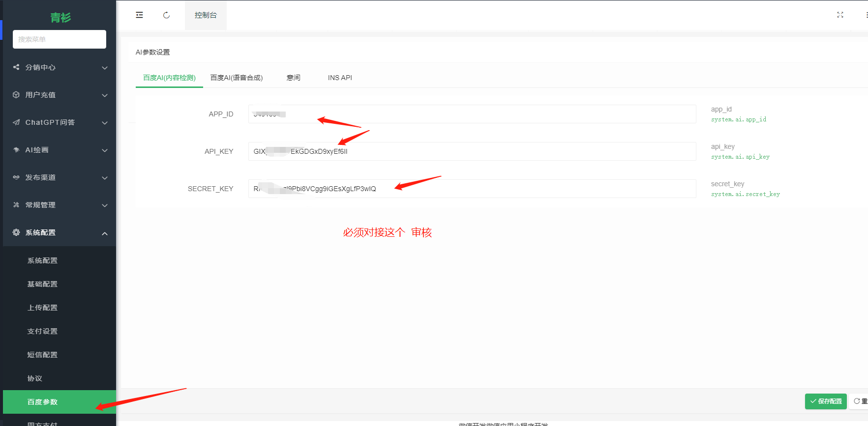The height and width of the screenshot is (426, 868).
Task: Click system.ai.app_id hint text
Action: (739, 119)
